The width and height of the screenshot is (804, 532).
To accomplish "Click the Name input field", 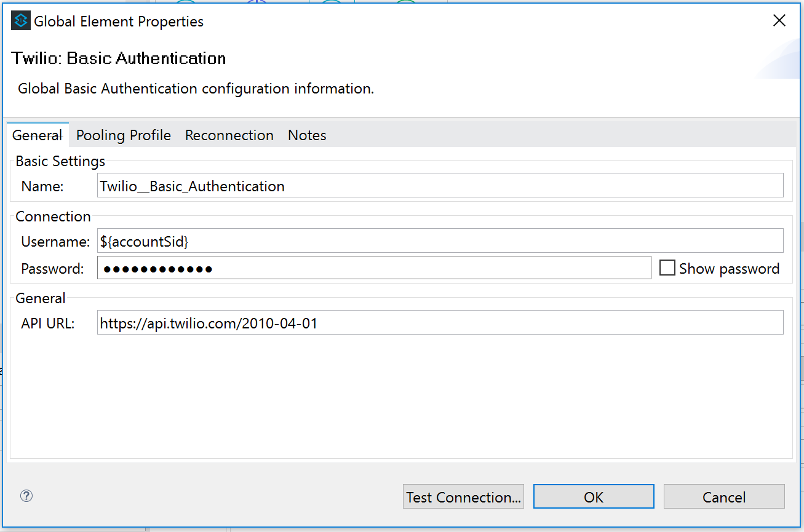I will click(440, 186).
